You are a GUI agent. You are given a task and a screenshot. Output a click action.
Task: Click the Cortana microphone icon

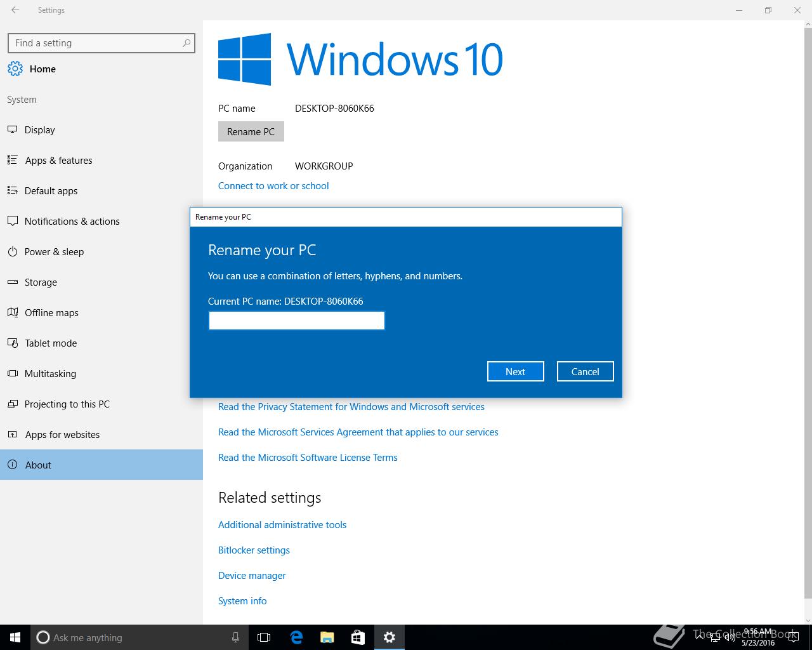click(235, 637)
